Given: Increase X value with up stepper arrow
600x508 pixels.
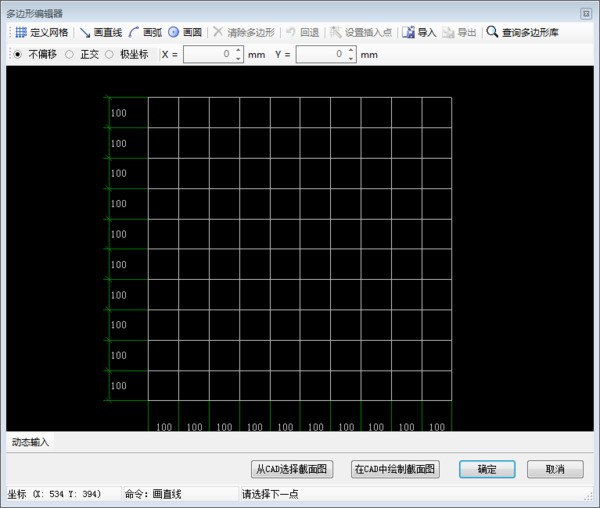Looking at the screenshot, I should click(238, 50).
